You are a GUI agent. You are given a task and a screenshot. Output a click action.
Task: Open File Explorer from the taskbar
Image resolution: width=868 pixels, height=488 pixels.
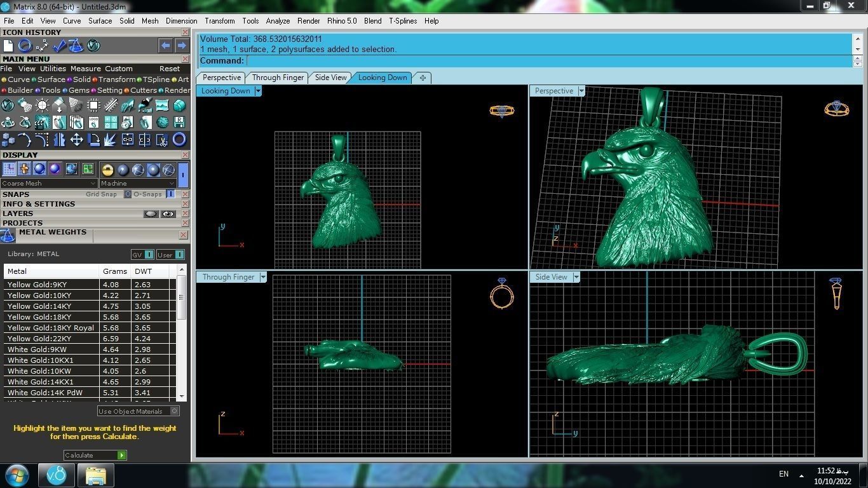[96, 475]
